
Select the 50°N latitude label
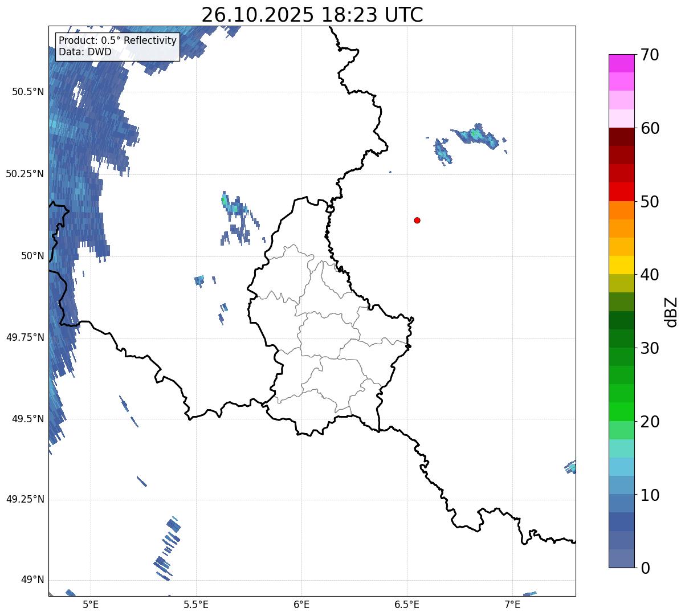point(32,256)
